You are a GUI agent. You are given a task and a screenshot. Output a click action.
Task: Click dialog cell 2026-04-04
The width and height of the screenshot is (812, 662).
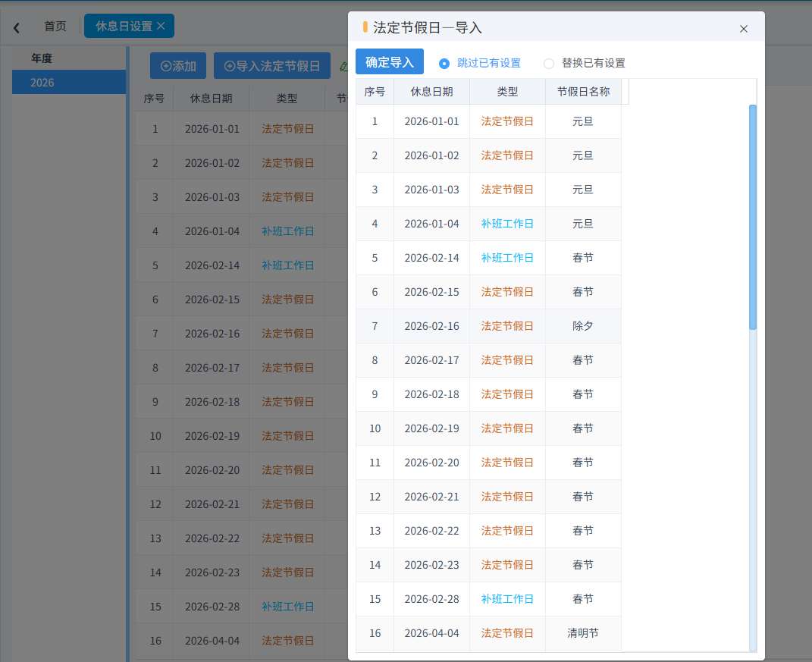pos(432,633)
